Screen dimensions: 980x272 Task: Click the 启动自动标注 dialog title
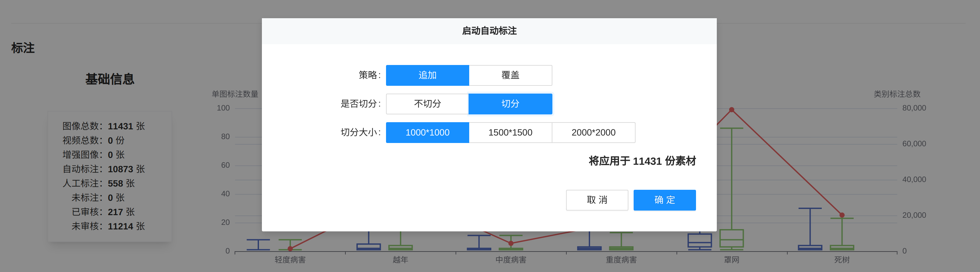coord(489,31)
